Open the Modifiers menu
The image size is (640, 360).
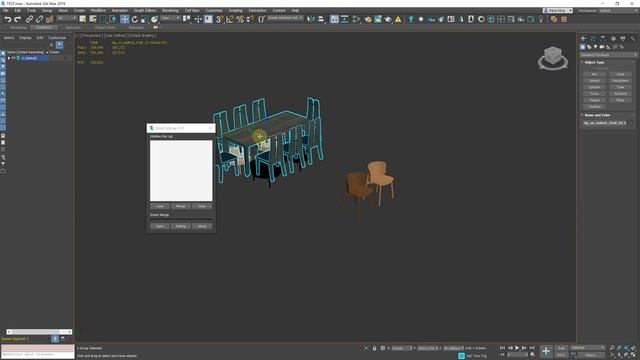coord(98,10)
